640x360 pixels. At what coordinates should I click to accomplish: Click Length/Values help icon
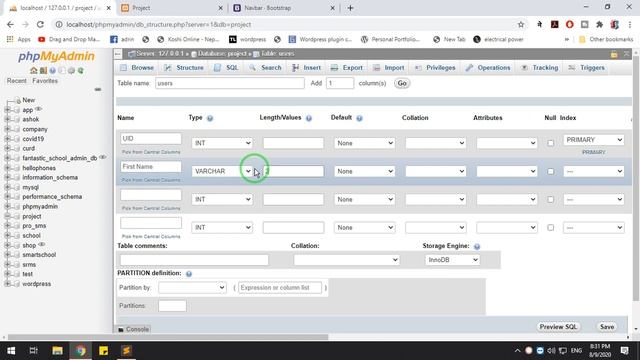pos(309,118)
